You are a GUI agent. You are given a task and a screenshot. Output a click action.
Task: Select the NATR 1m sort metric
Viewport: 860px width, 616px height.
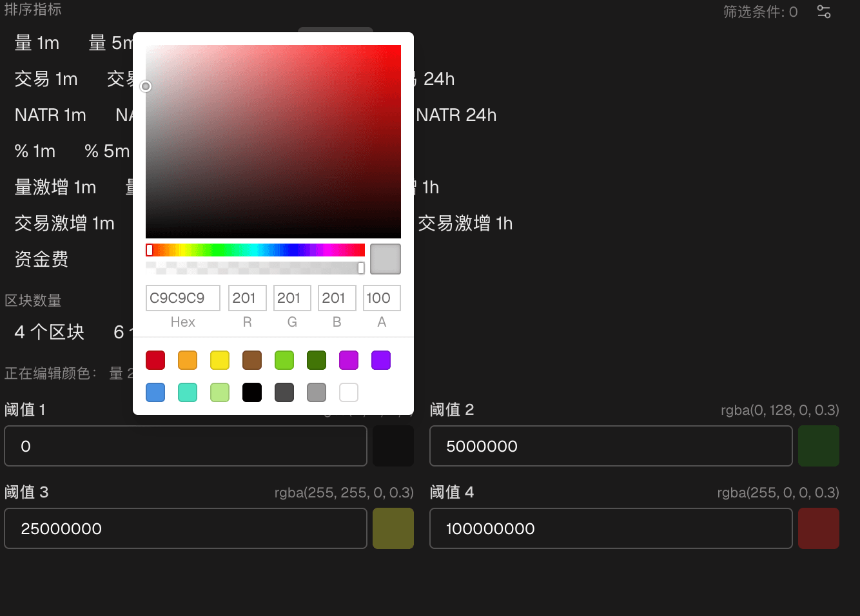[50, 115]
